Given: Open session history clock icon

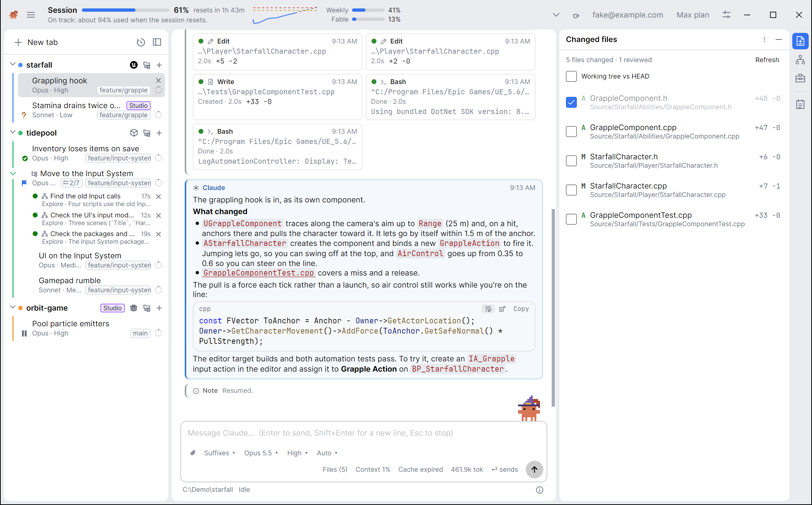Looking at the screenshot, I should (x=141, y=42).
